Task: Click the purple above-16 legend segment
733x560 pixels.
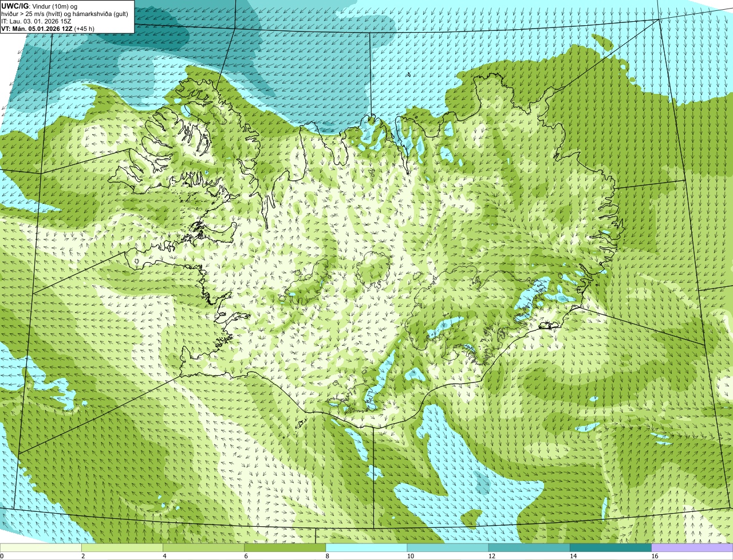Action: pyautogui.click(x=692, y=547)
